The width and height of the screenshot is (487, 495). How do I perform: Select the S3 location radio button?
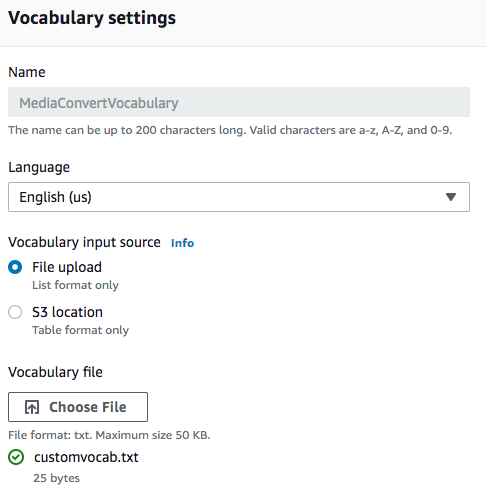coord(15,312)
